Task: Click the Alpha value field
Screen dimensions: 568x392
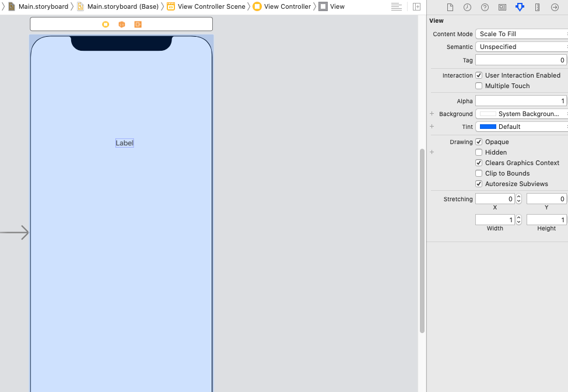Action: pyautogui.click(x=520, y=101)
